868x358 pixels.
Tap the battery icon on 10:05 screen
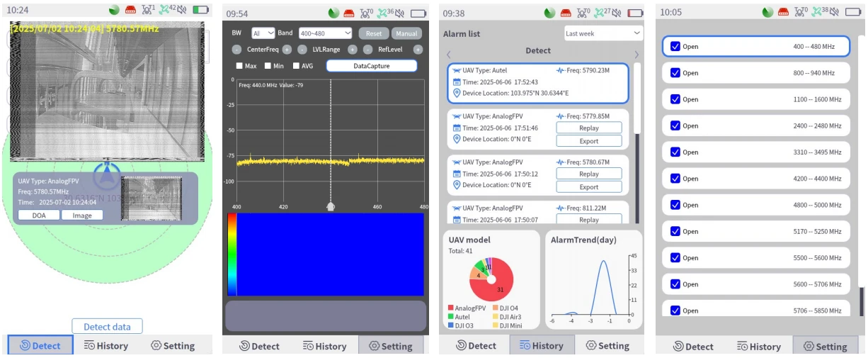click(852, 12)
